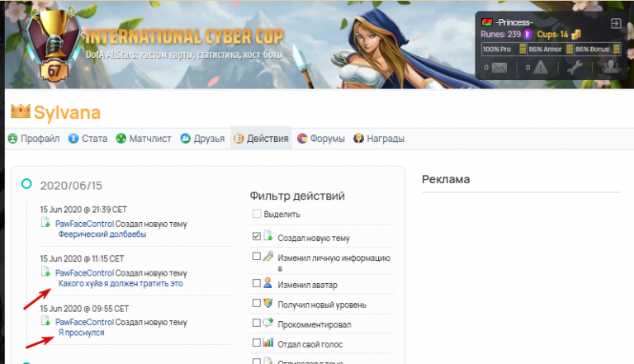This screenshot has width=634, height=364.
Task: Open the wrench settings icon
Action: tap(575, 67)
